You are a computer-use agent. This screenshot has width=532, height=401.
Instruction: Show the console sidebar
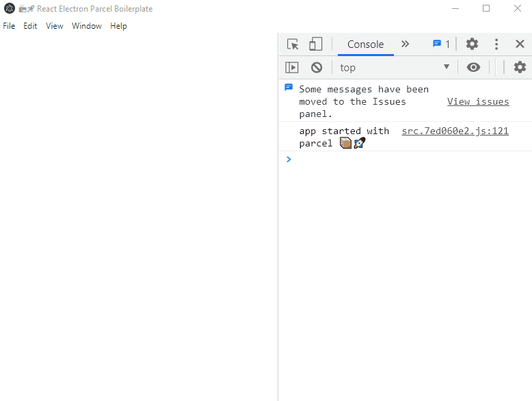pyautogui.click(x=292, y=67)
